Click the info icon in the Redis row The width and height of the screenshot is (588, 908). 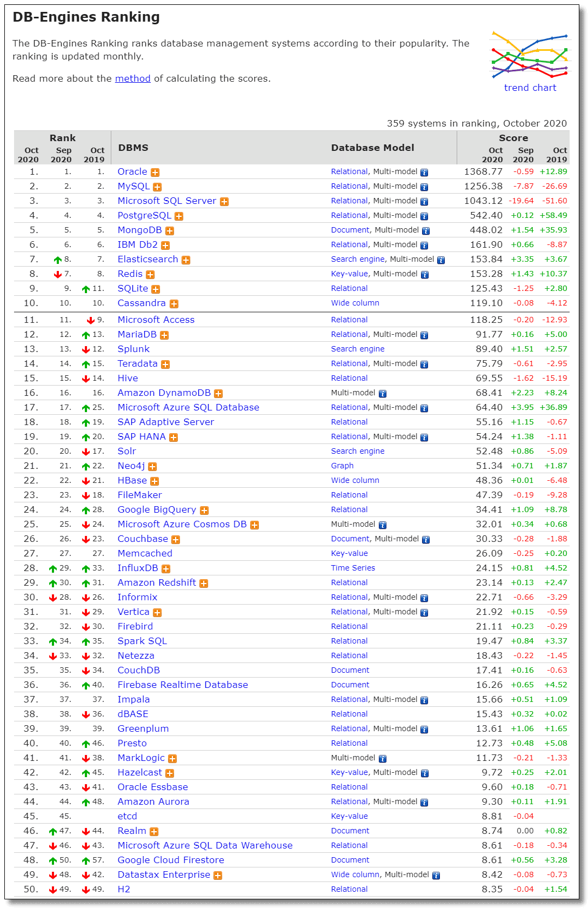pyautogui.click(x=425, y=275)
